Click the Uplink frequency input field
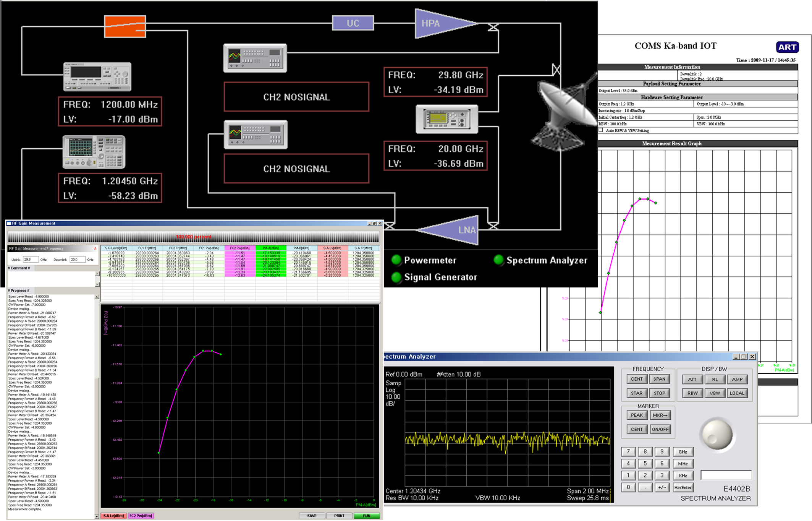 [31, 260]
